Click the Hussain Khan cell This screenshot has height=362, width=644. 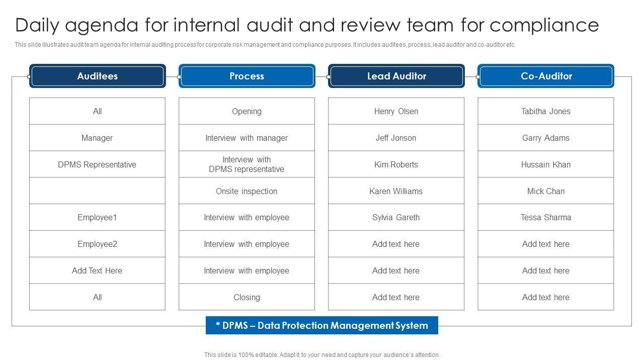546,164
